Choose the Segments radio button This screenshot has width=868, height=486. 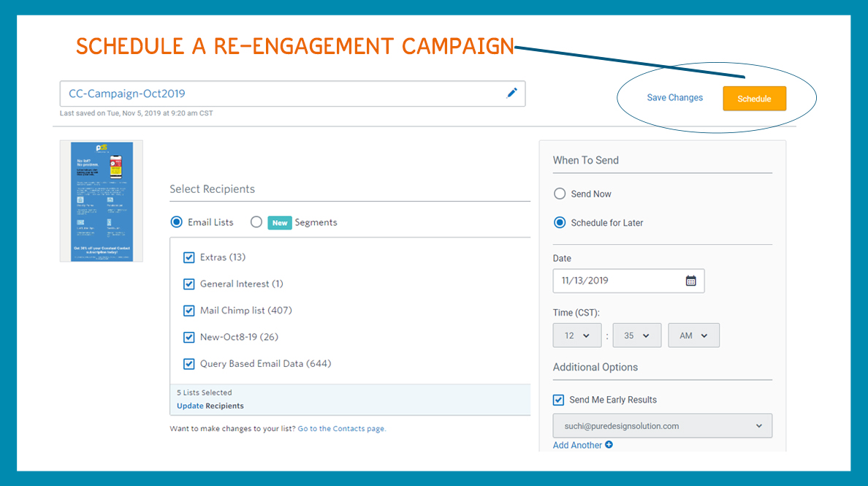point(256,222)
